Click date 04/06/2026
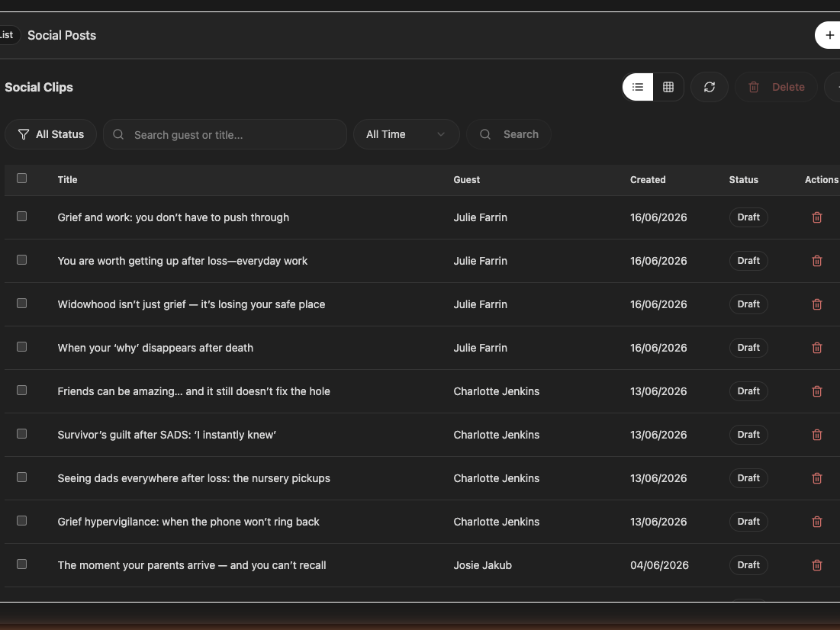The width and height of the screenshot is (840, 630). click(x=659, y=565)
